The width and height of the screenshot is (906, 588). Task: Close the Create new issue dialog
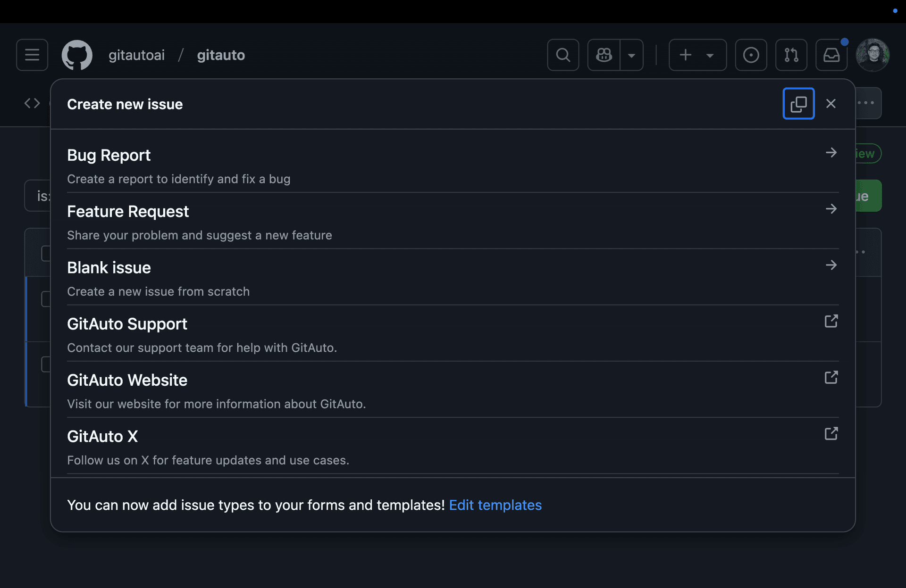tap(831, 103)
